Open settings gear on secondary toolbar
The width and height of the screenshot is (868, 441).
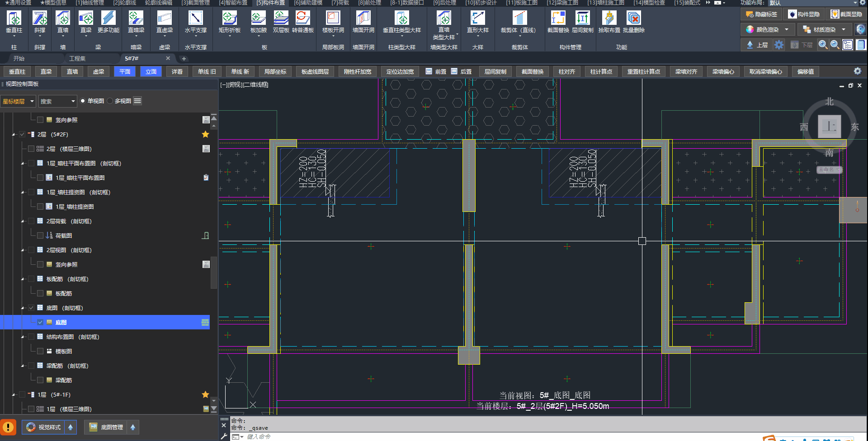click(857, 71)
